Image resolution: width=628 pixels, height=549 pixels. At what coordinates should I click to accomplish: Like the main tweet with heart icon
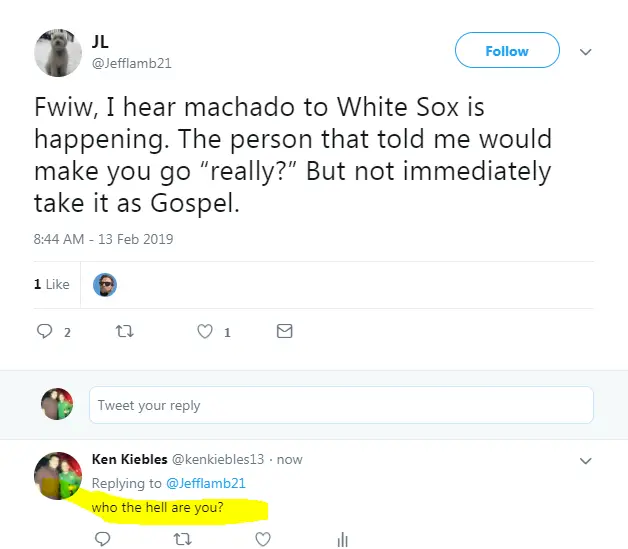(x=205, y=332)
